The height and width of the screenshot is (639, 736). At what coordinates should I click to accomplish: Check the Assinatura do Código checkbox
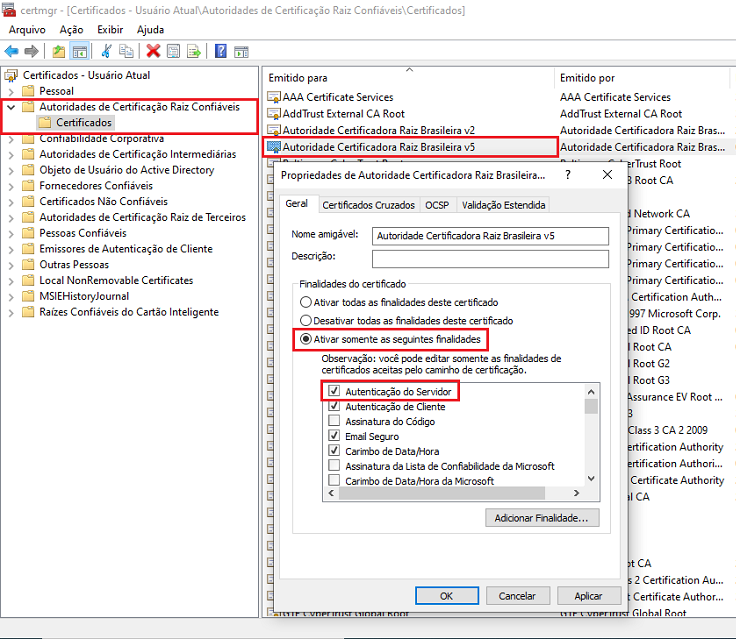(335, 421)
